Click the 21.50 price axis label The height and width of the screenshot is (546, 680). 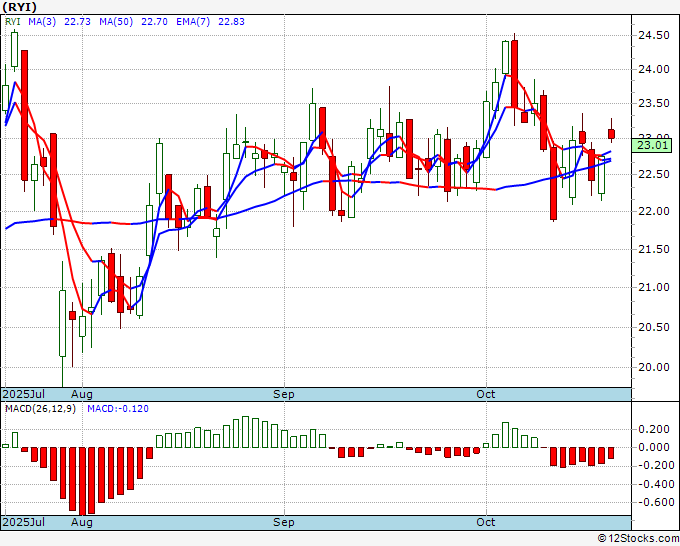[654, 249]
